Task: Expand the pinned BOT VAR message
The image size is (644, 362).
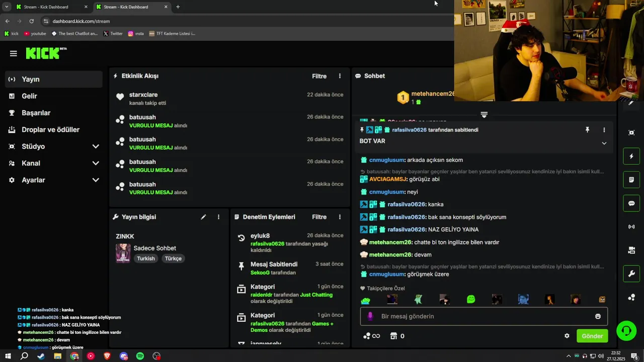Action: pyautogui.click(x=604, y=143)
